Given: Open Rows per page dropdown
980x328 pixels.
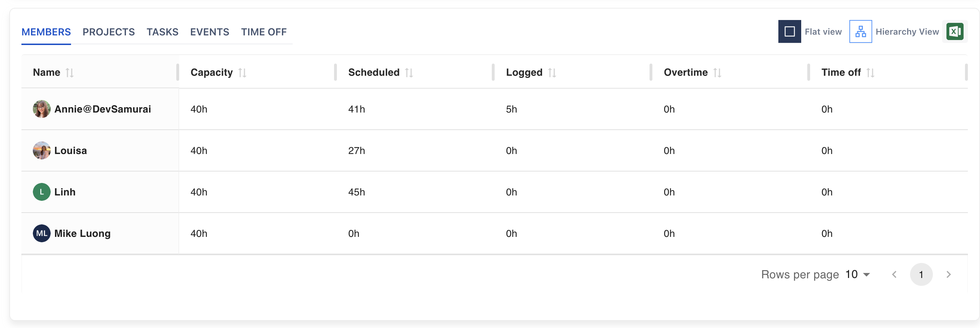Looking at the screenshot, I should pos(858,274).
